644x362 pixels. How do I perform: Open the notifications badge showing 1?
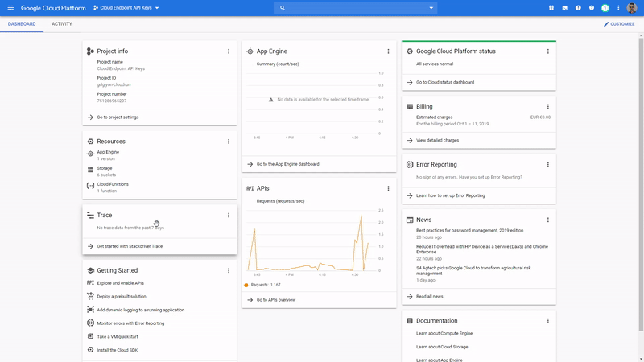coord(605,8)
